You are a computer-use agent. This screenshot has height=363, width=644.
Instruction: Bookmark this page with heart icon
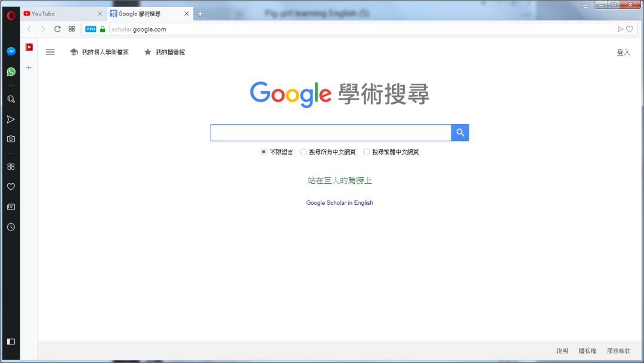[629, 29]
